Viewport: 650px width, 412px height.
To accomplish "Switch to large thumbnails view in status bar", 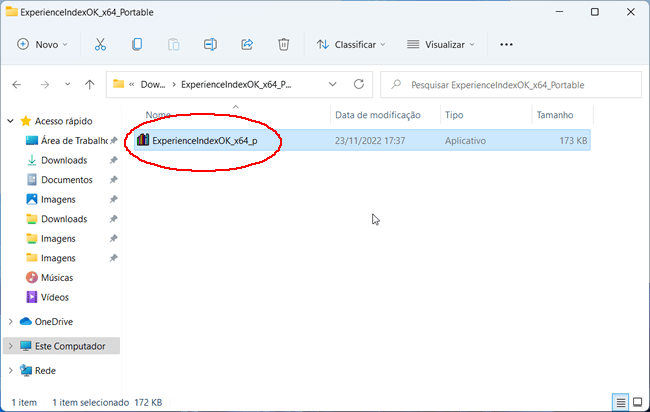I will [637, 402].
